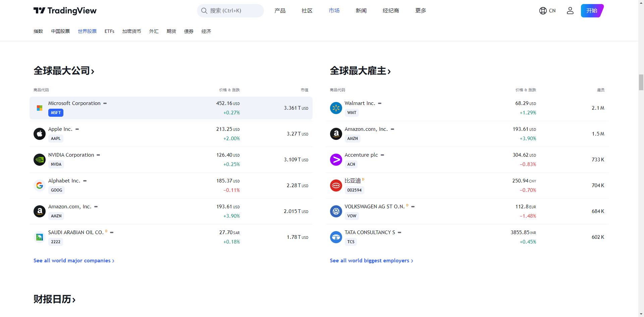Image resolution: width=644 pixels, height=317 pixels.
Task: Switch to the 加密货币 tab
Action: (131, 31)
